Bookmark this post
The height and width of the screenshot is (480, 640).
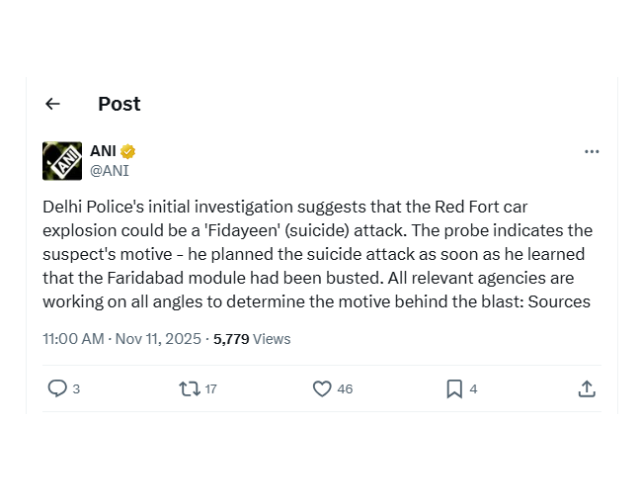pyautogui.click(x=454, y=389)
